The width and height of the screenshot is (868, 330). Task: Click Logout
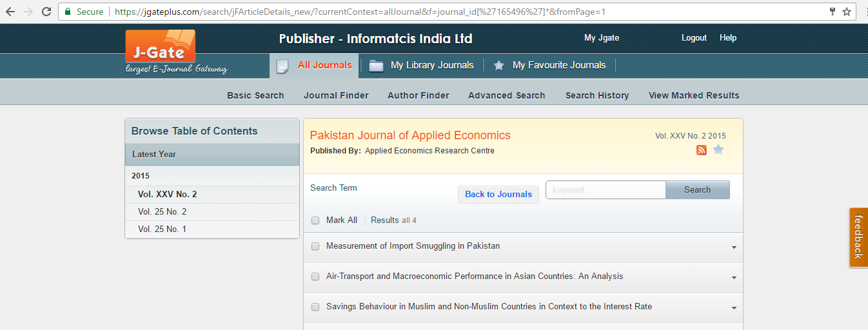coord(694,38)
